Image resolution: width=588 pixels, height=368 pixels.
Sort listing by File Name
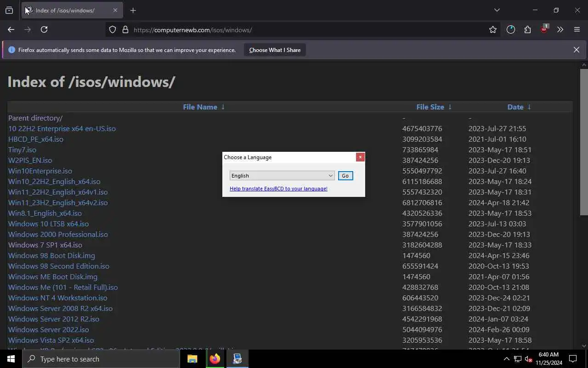tap(200, 107)
